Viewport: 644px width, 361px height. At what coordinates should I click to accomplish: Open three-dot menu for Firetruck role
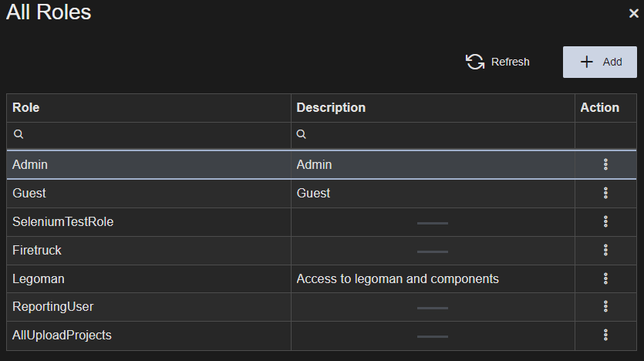(x=605, y=250)
